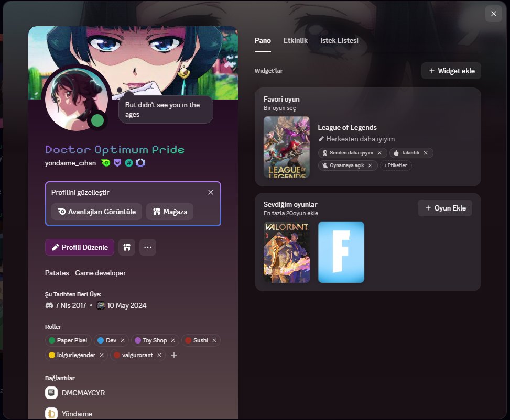Click the 'League of Legends' game title
This screenshot has height=420, width=510.
348,127
